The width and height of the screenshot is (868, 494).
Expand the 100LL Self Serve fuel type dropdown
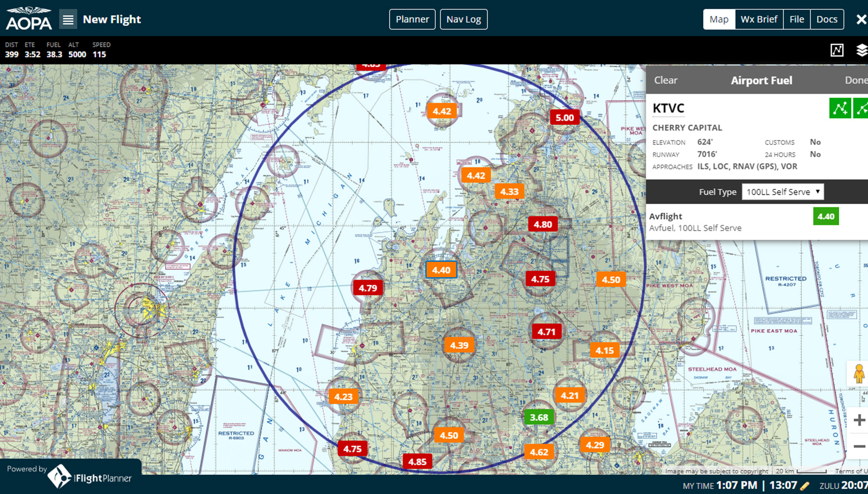point(783,192)
